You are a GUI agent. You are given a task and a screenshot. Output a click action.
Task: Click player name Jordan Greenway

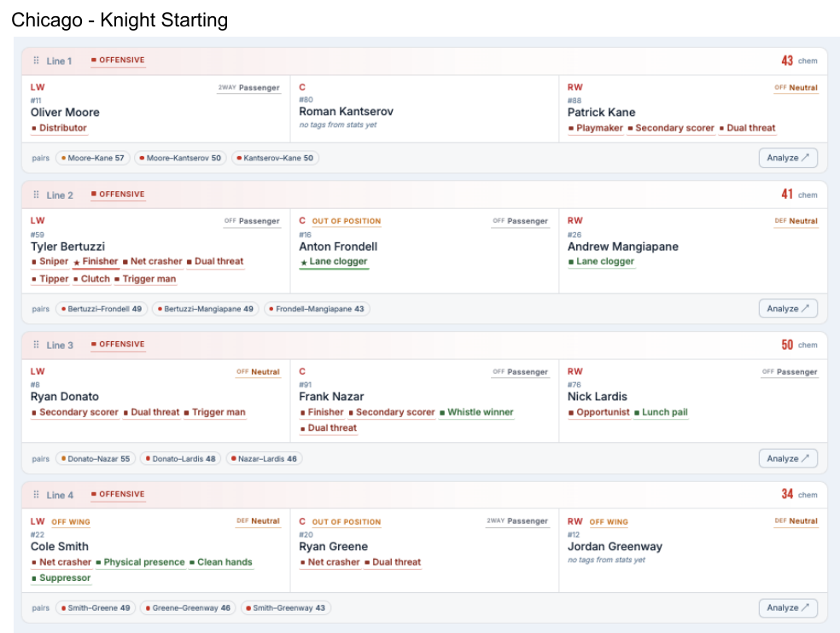[x=615, y=547]
